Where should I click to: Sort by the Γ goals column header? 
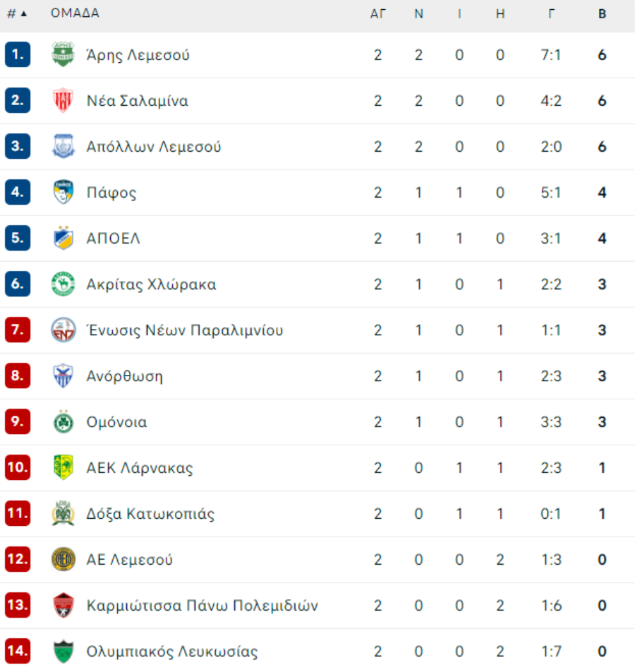[551, 13]
